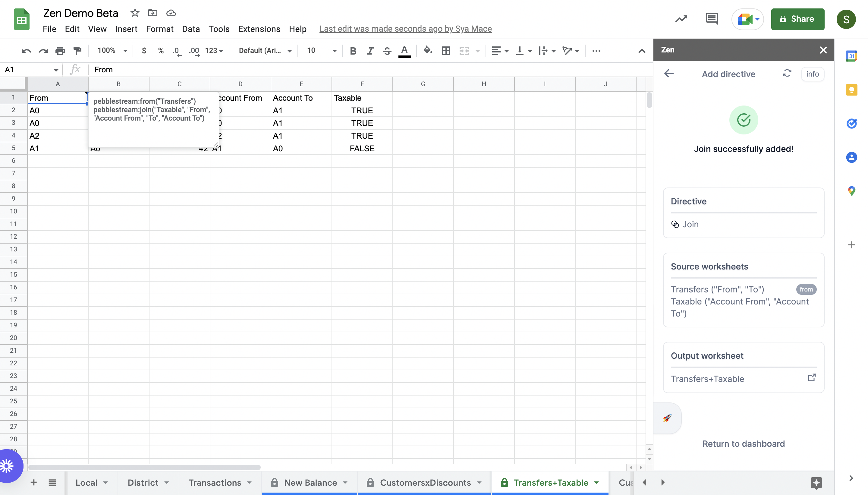The width and height of the screenshot is (868, 495).
Task: Open comment history icon
Action: point(711,19)
